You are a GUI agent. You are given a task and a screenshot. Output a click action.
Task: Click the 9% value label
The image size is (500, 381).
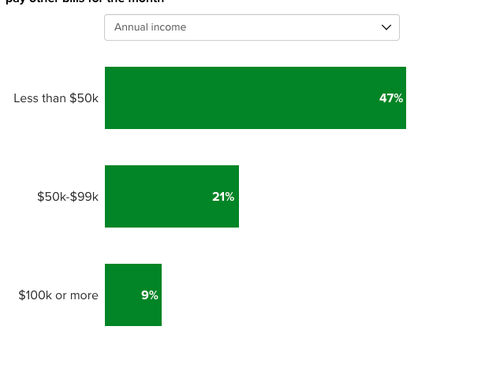click(x=150, y=295)
